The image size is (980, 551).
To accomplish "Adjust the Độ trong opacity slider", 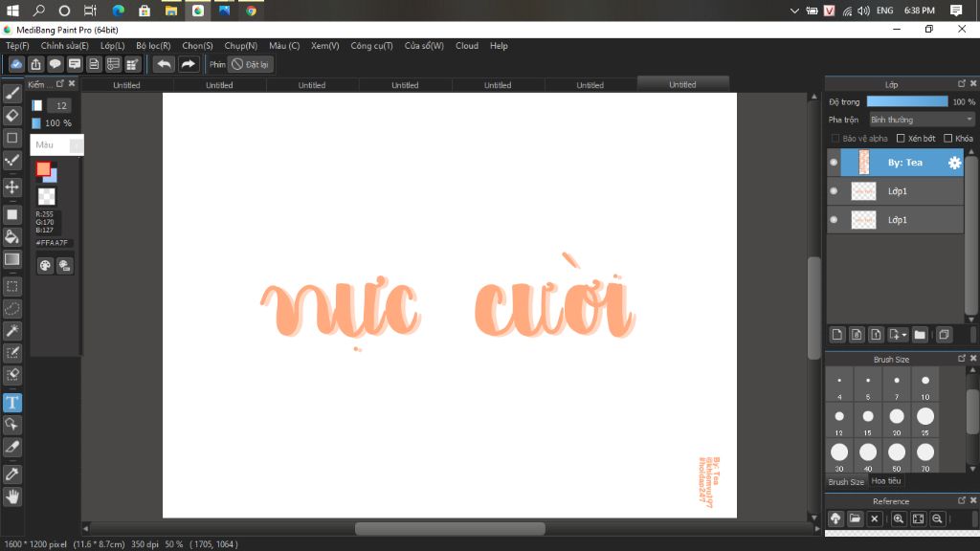I will (907, 101).
